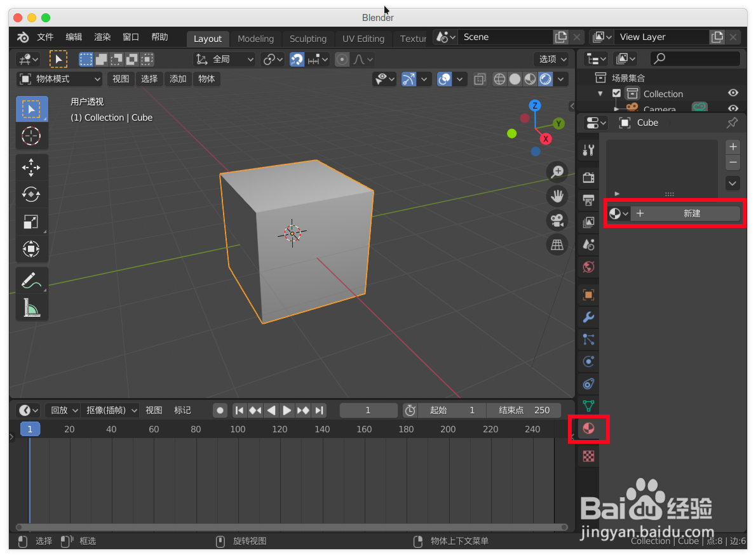
Task: Switch perspective/orthographic grid icon
Action: 557,245
